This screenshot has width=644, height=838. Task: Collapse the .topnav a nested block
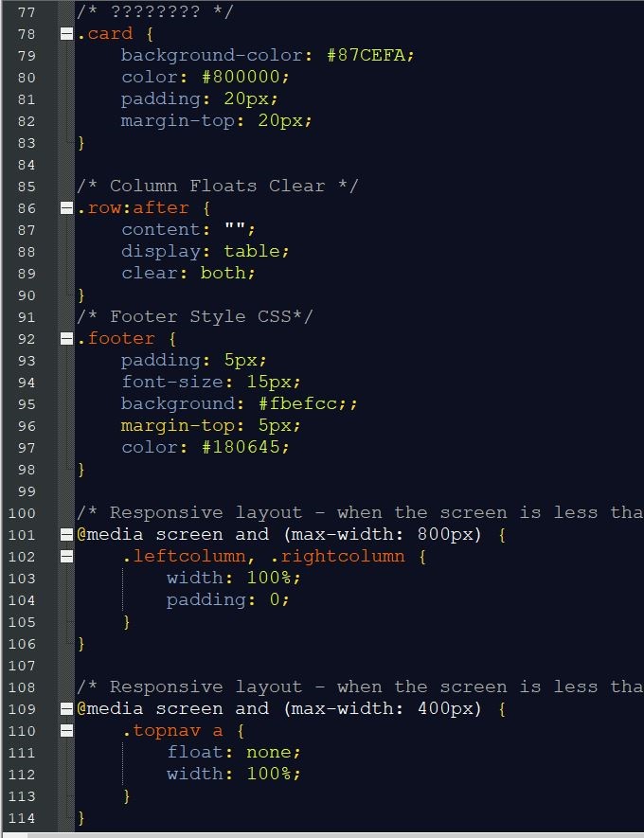point(66,731)
